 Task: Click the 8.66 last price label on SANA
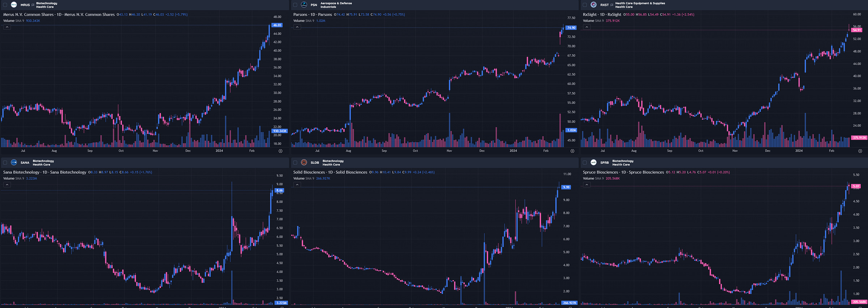[x=279, y=190]
